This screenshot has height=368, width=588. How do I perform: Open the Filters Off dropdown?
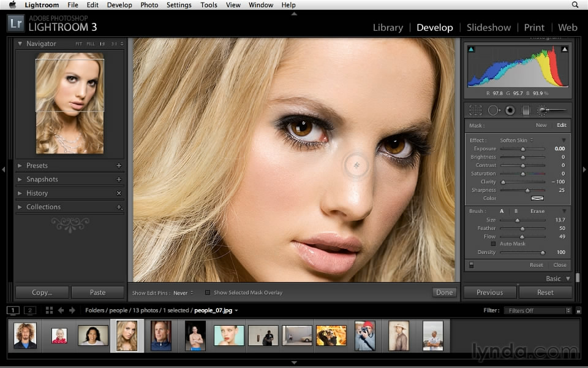537,310
